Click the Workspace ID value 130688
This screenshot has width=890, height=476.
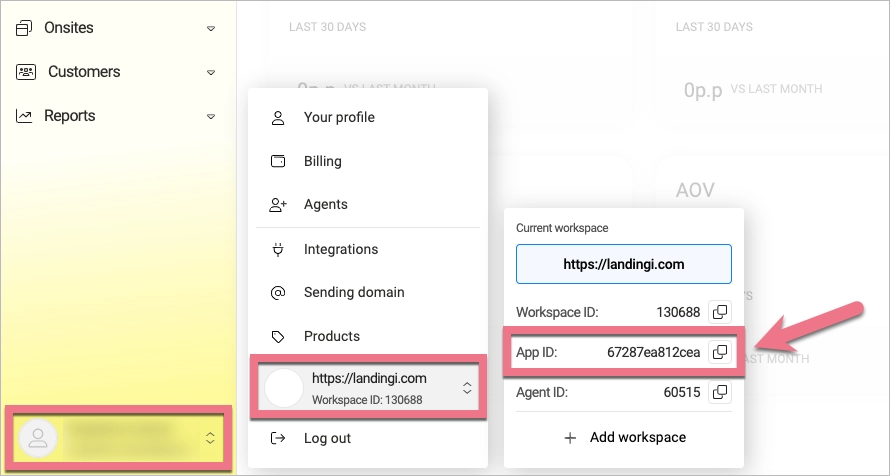[x=678, y=312]
